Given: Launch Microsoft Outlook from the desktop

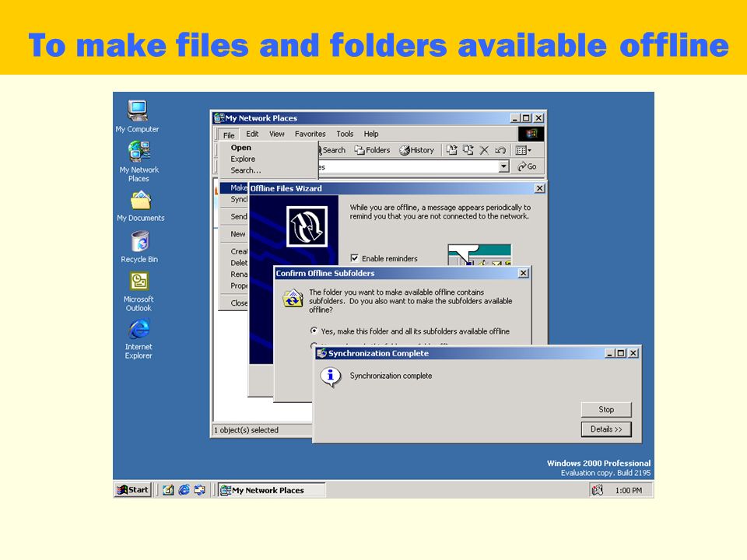Looking at the screenshot, I should 139,292.
